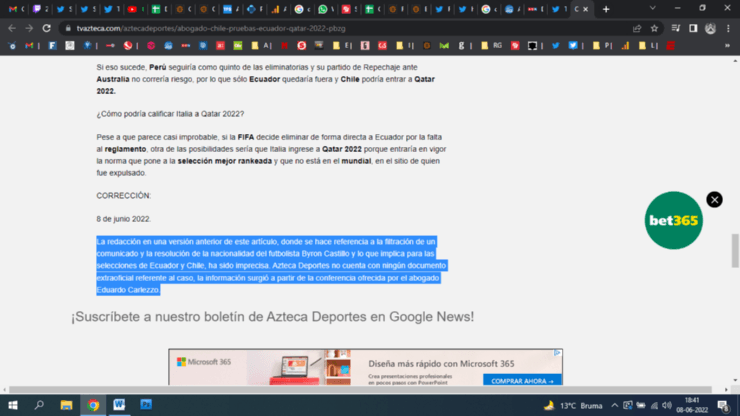
Task: Bookmark this page with the star icon
Action: point(654,28)
